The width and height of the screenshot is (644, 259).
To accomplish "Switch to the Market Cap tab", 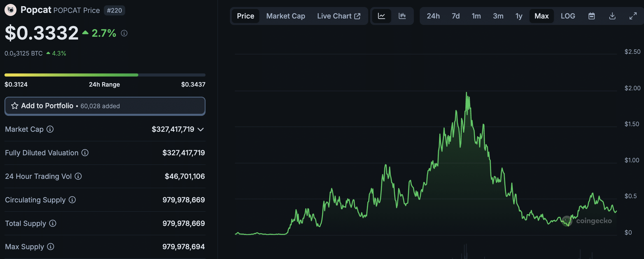I will [286, 16].
